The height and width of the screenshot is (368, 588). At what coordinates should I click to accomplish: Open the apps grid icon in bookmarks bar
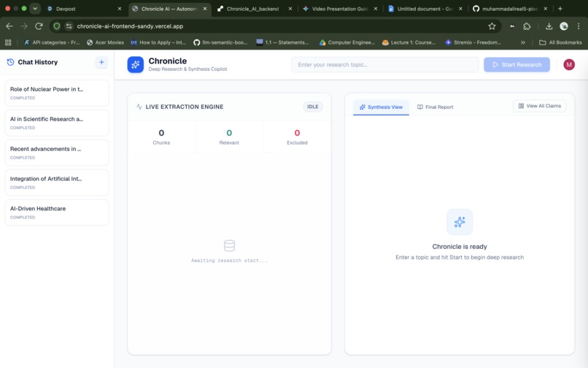pyautogui.click(x=8, y=42)
